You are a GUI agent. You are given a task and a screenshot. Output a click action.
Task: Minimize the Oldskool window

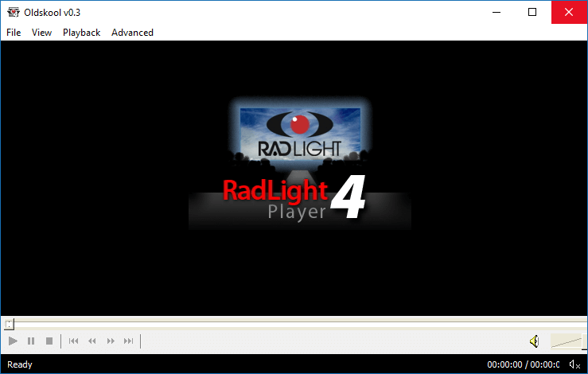pyautogui.click(x=496, y=13)
